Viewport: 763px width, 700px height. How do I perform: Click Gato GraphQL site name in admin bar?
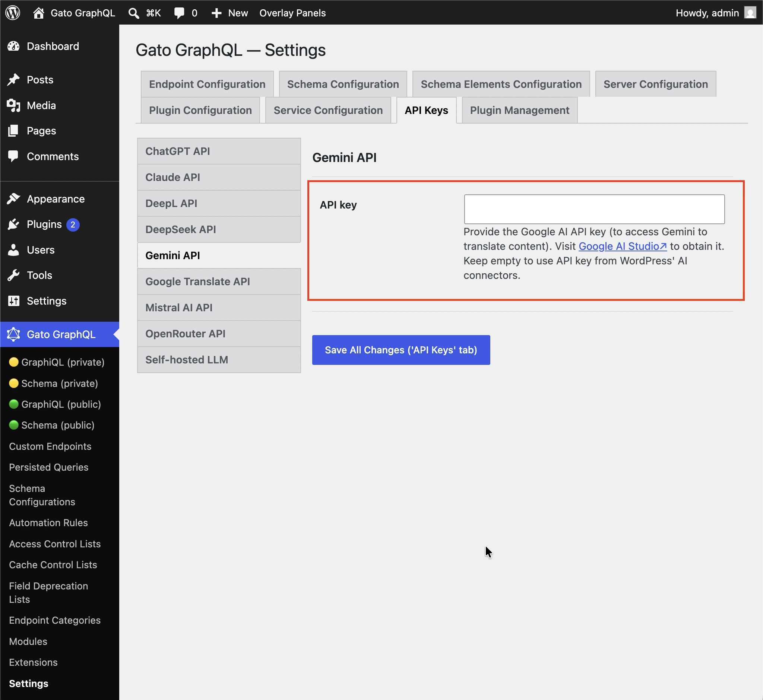click(83, 13)
